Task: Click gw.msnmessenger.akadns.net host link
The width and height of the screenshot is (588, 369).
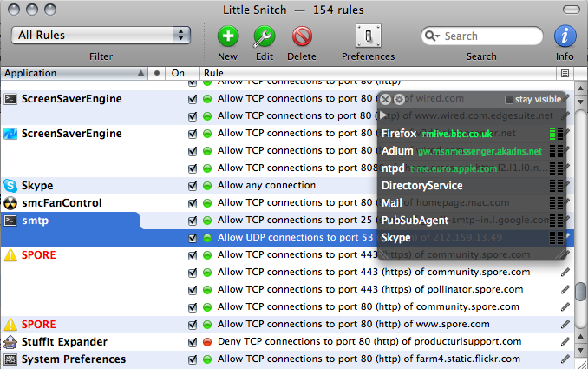Action: 480,151
